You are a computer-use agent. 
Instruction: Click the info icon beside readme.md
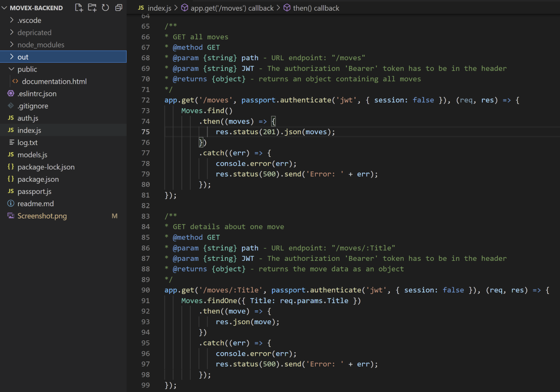click(11, 203)
